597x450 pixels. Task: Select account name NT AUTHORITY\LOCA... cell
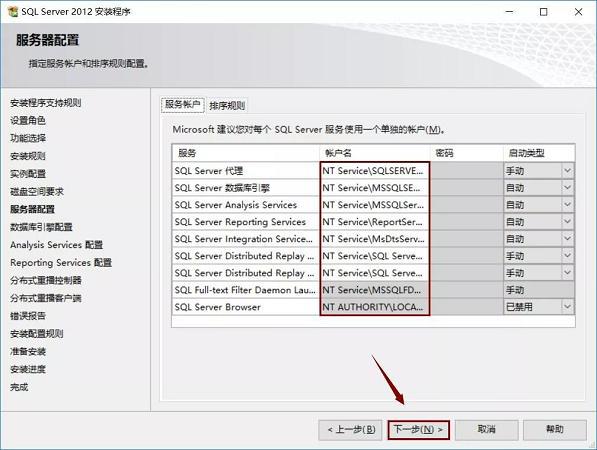point(375,307)
